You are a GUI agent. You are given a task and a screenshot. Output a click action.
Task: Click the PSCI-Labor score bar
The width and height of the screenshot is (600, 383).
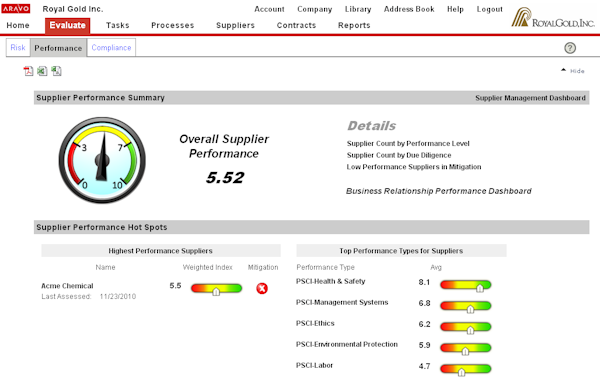(x=466, y=369)
